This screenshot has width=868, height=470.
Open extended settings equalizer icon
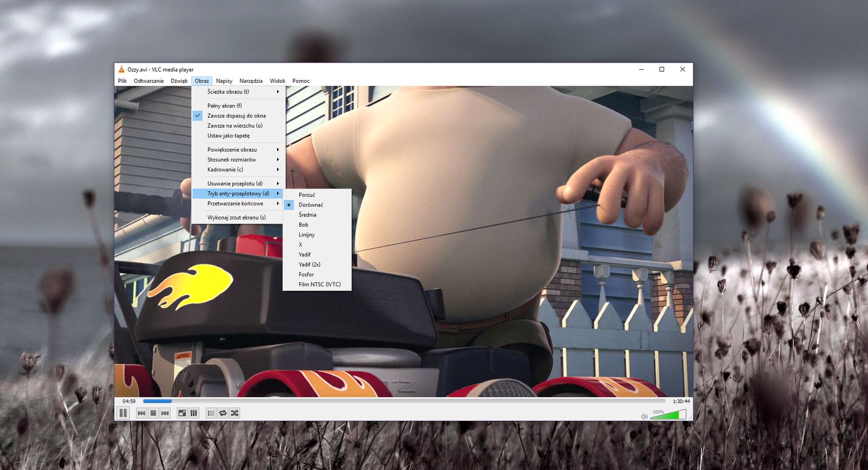tap(194, 413)
